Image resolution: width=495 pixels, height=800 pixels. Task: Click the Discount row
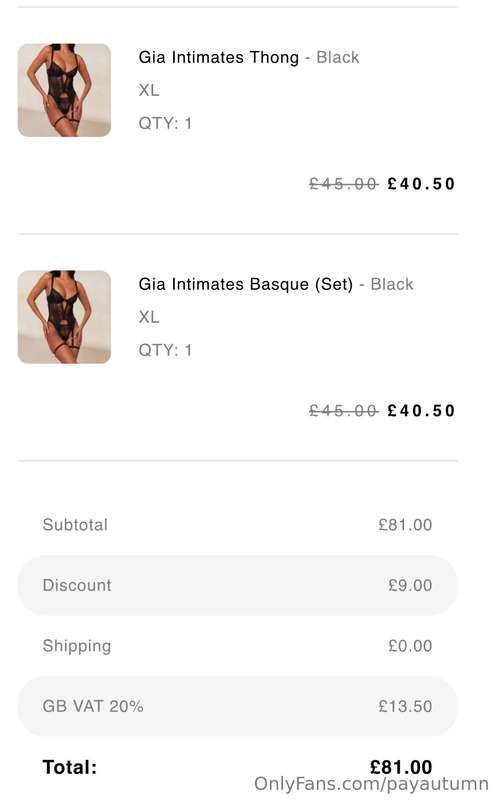(x=237, y=585)
